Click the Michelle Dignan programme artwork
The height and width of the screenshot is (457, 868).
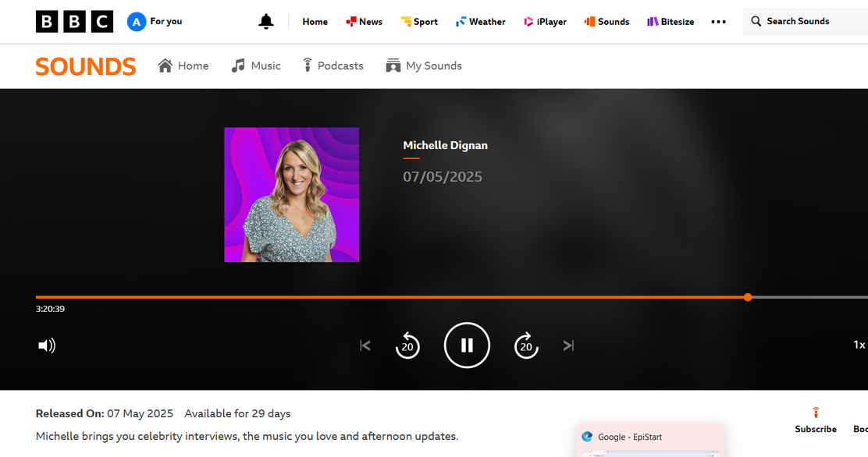[292, 195]
